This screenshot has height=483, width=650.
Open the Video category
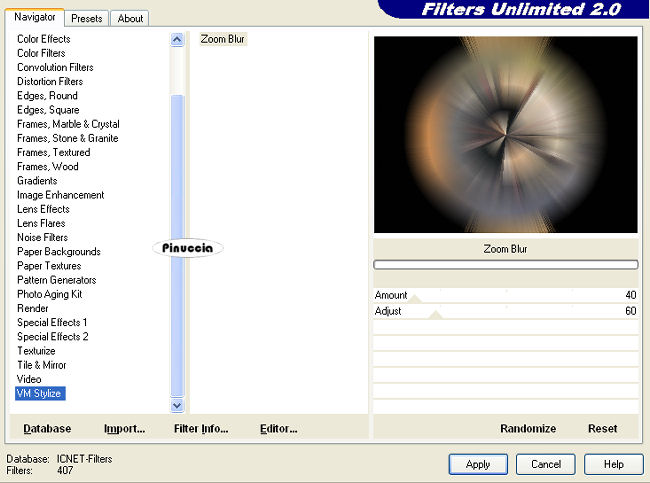click(29, 379)
